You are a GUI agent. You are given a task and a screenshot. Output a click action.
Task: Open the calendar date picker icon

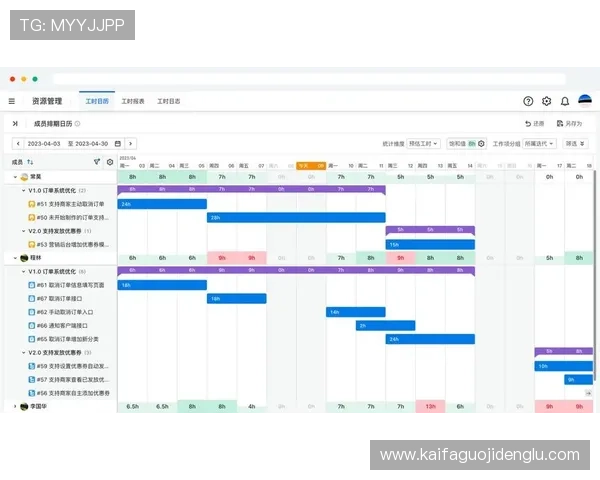(118, 144)
